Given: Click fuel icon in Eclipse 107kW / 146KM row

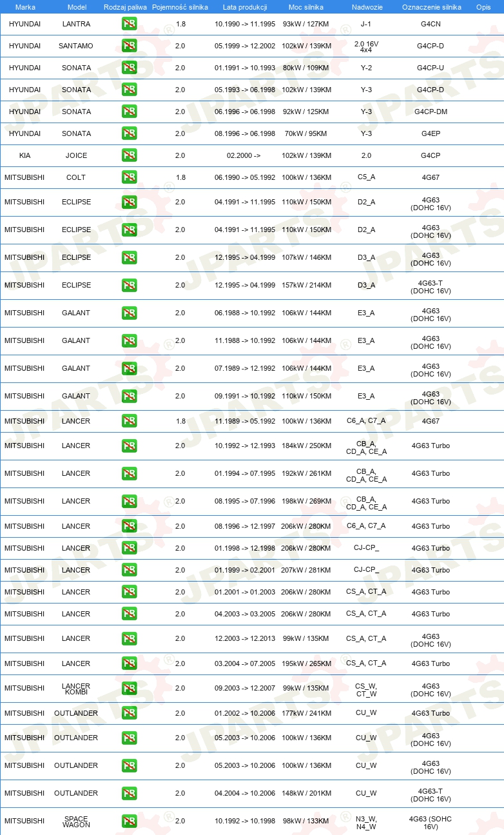Looking at the screenshot, I should (x=129, y=257).
